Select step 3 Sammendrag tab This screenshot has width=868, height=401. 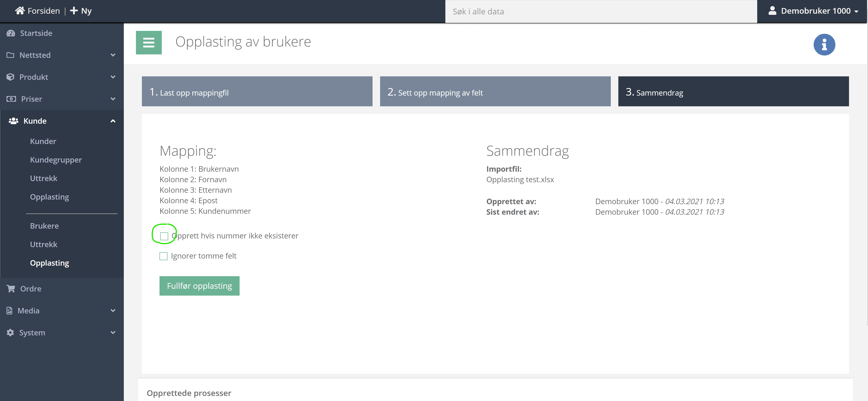pos(733,91)
